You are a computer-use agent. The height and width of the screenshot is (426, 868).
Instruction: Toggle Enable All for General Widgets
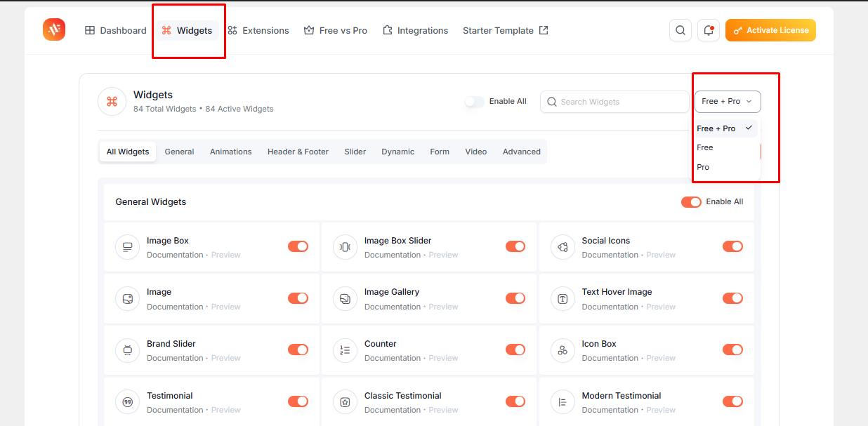point(691,202)
